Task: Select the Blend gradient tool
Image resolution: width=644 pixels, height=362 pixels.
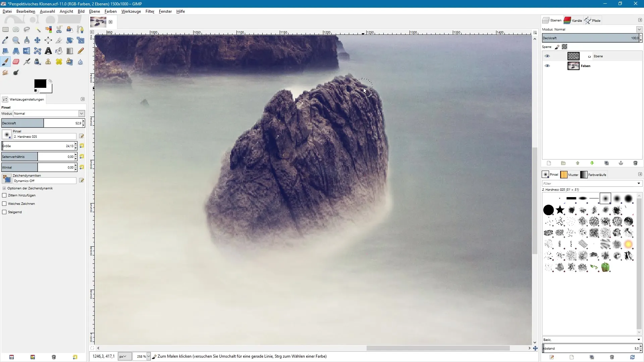Action: [70, 51]
